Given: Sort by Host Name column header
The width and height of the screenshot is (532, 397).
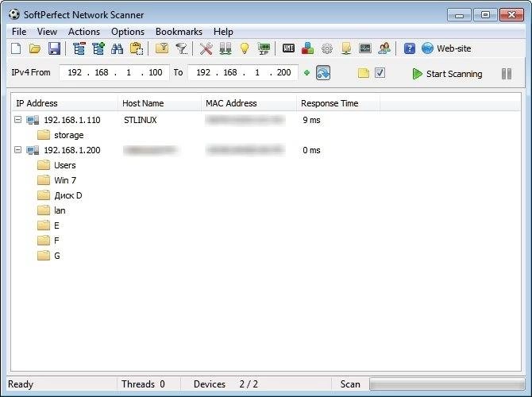Looking at the screenshot, I should tap(160, 103).
